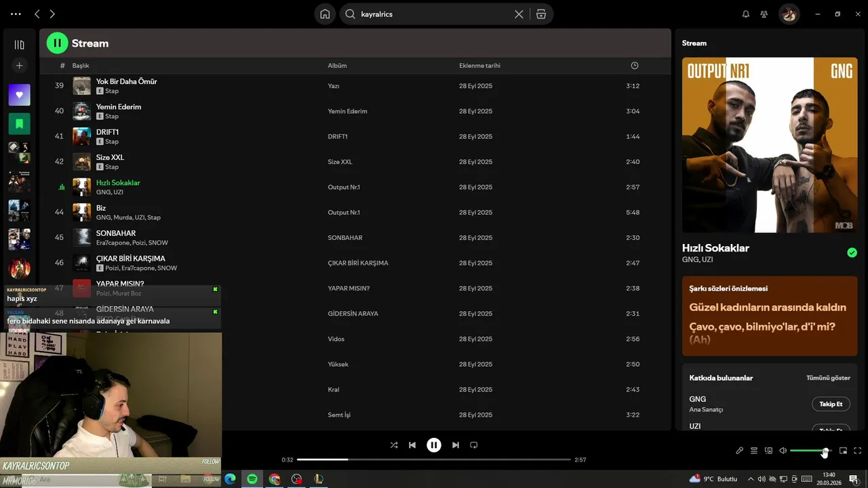Show hidden system tray icons chevron
Screen dimensions: 868x488
[750, 479]
